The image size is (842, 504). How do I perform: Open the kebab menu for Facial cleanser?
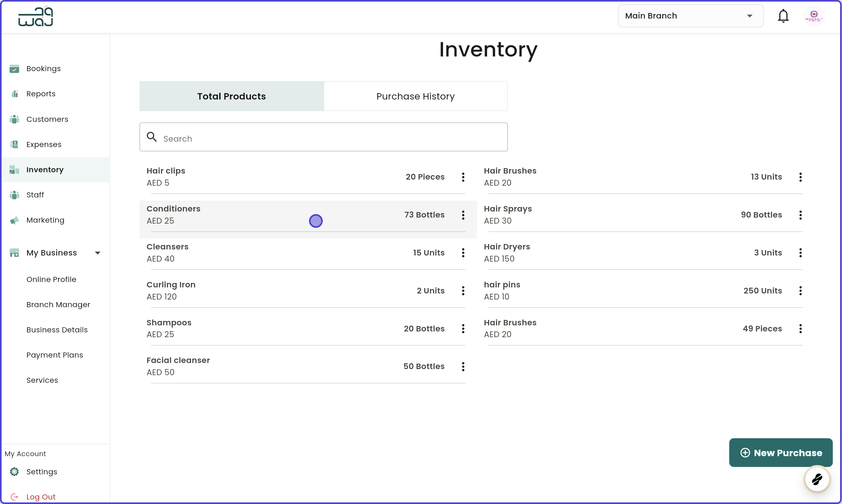coord(463,367)
